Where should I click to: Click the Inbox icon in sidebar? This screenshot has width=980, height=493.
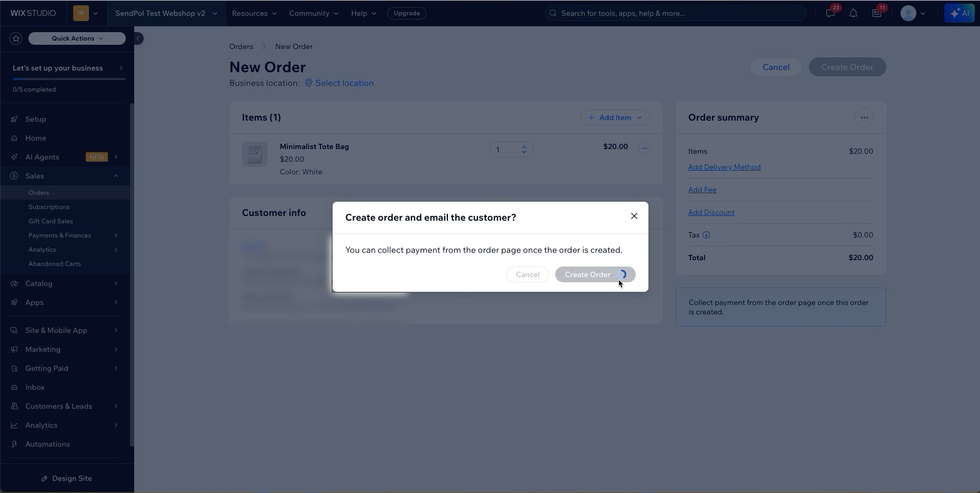coord(14,387)
